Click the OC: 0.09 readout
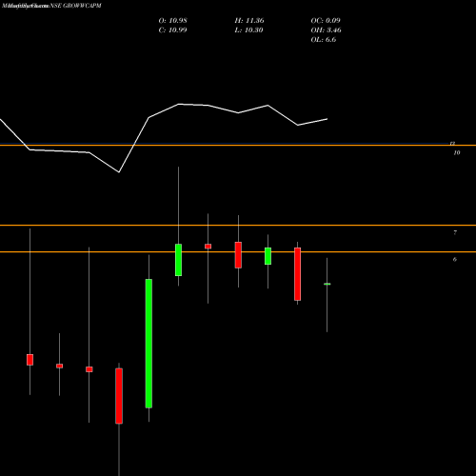This screenshot has height=476, width=476. tap(326, 21)
